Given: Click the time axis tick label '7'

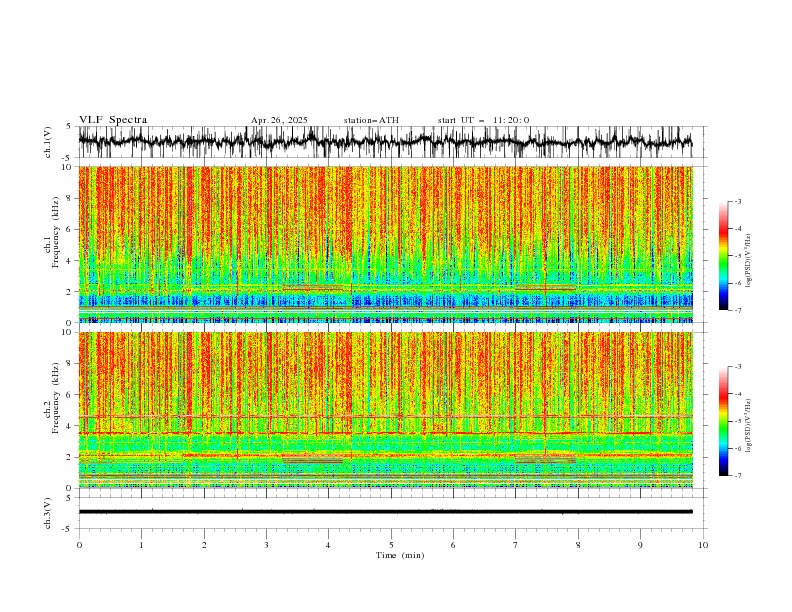Looking at the screenshot, I should coord(516,545).
